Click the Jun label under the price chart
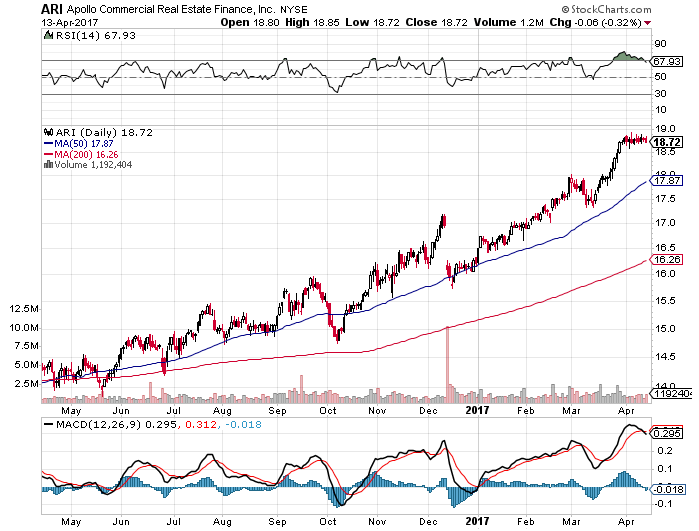699x531 pixels. pyautogui.click(x=120, y=411)
